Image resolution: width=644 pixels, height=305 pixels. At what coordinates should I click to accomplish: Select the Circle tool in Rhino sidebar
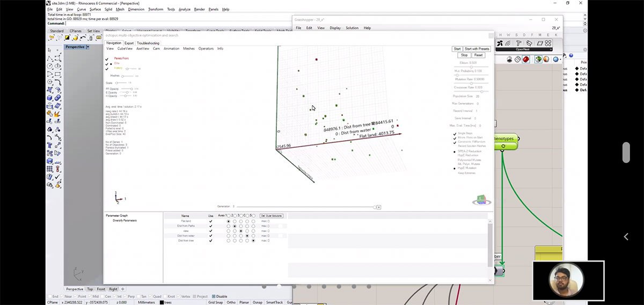50,66
